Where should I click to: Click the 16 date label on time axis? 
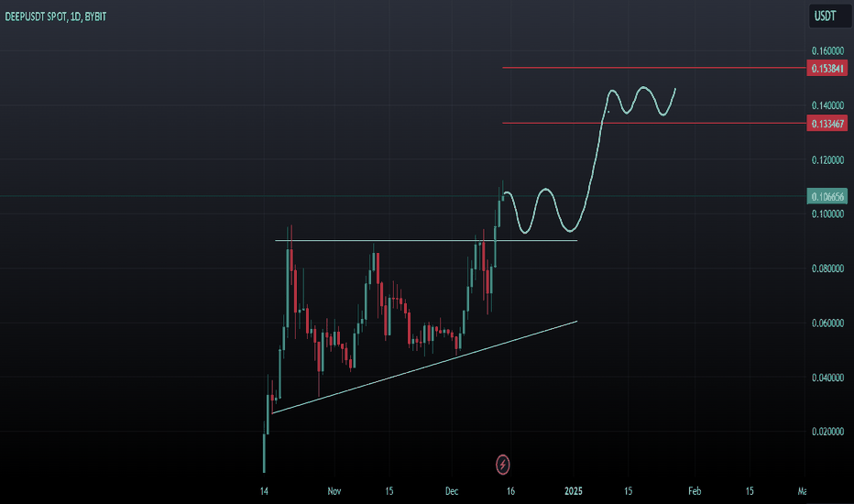click(510, 491)
